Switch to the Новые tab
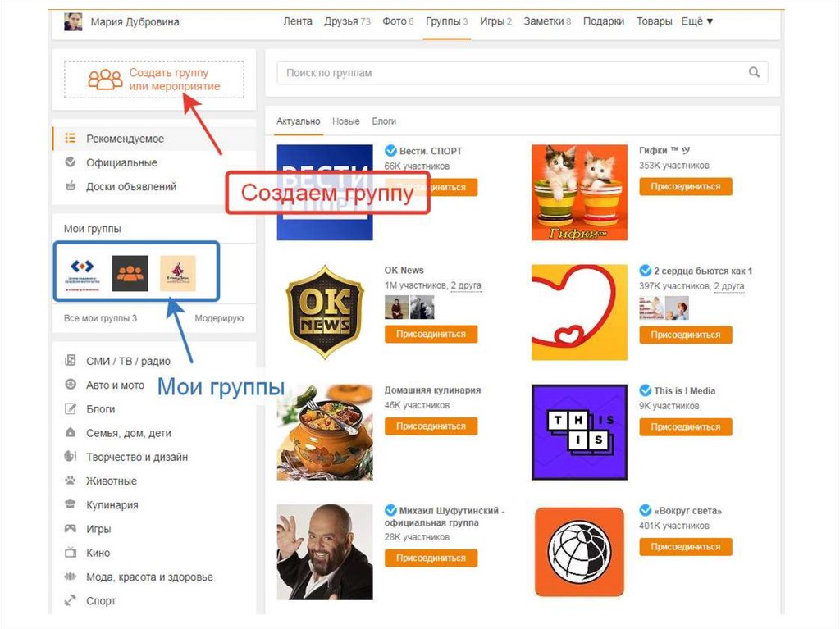The width and height of the screenshot is (840, 629). pyautogui.click(x=345, y=121)
